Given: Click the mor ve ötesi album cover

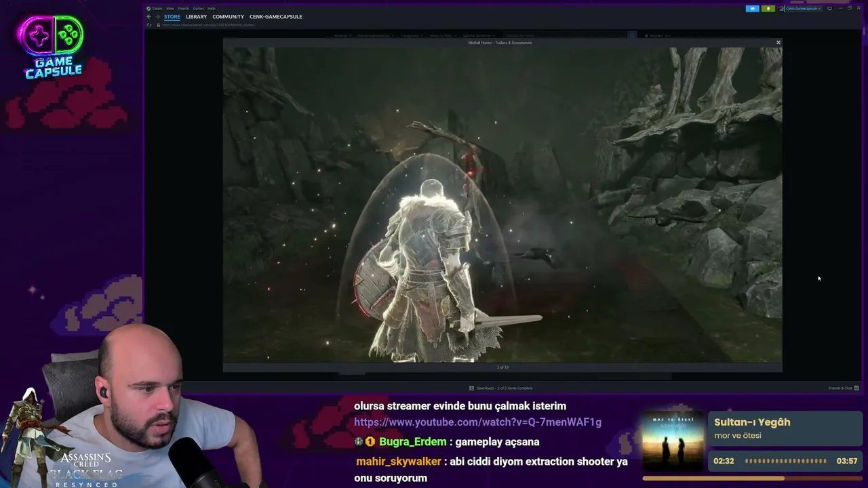Looking at the screenshot, I should click(x=673, y=441).
